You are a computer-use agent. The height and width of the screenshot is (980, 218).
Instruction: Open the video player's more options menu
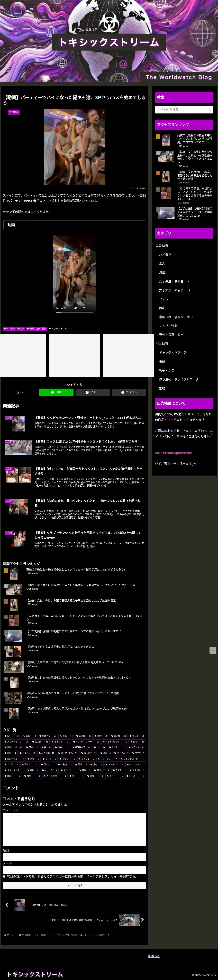click(92, 308)
